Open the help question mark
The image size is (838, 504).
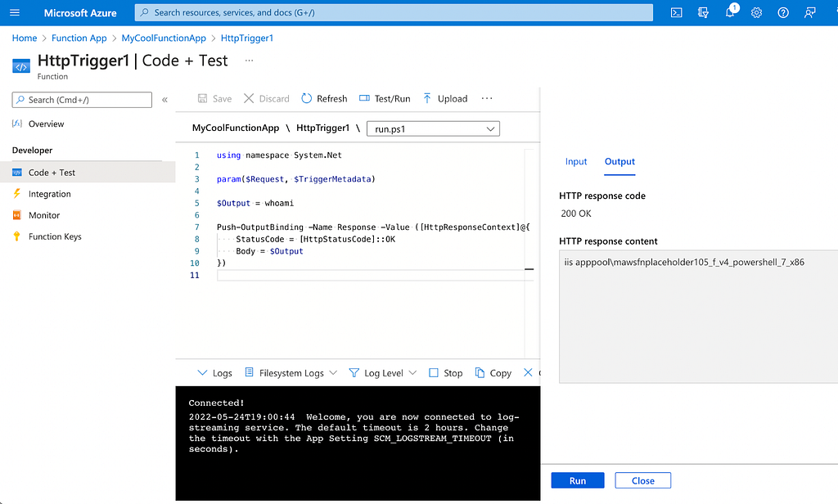[x=783, y=12]
